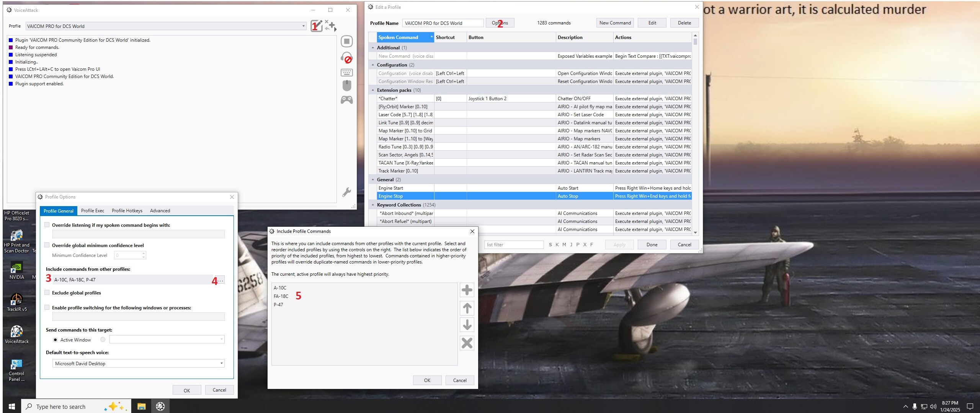Click the New Command button

615,23
